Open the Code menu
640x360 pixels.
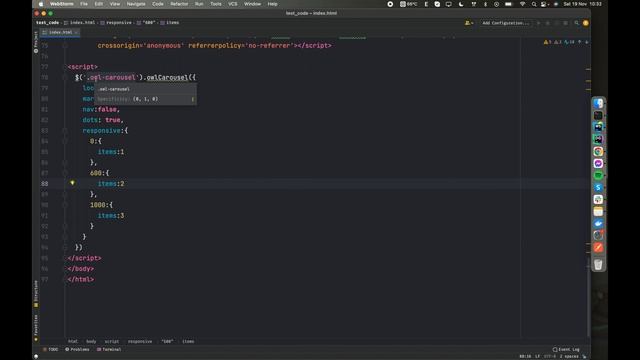pos(158,4)
